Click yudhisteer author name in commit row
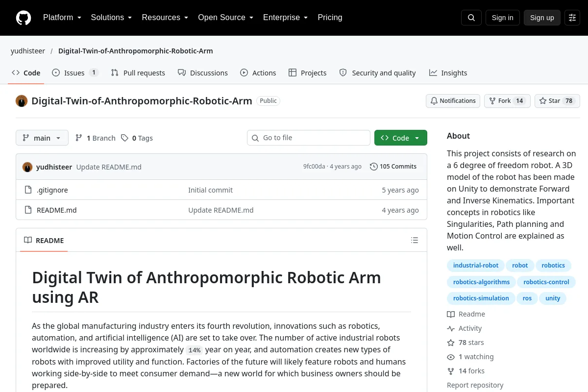 [x=54, y=167]
